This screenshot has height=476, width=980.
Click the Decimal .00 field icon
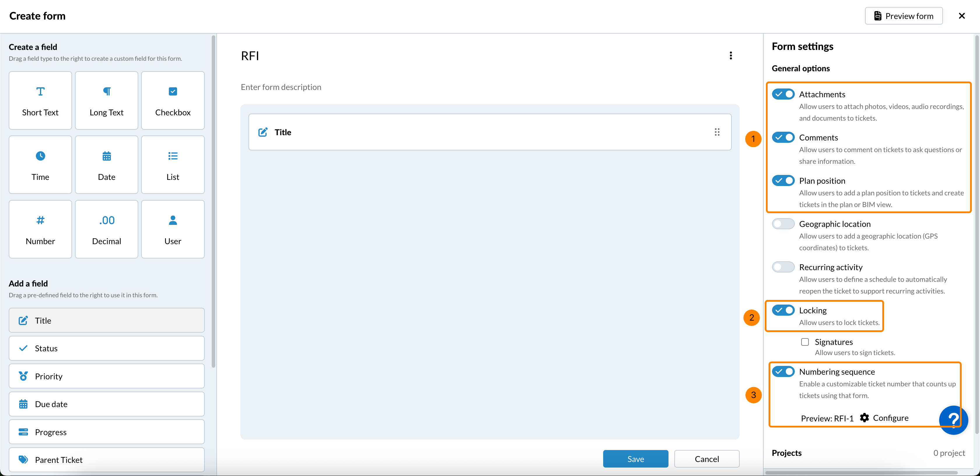[x=106, y=220]
